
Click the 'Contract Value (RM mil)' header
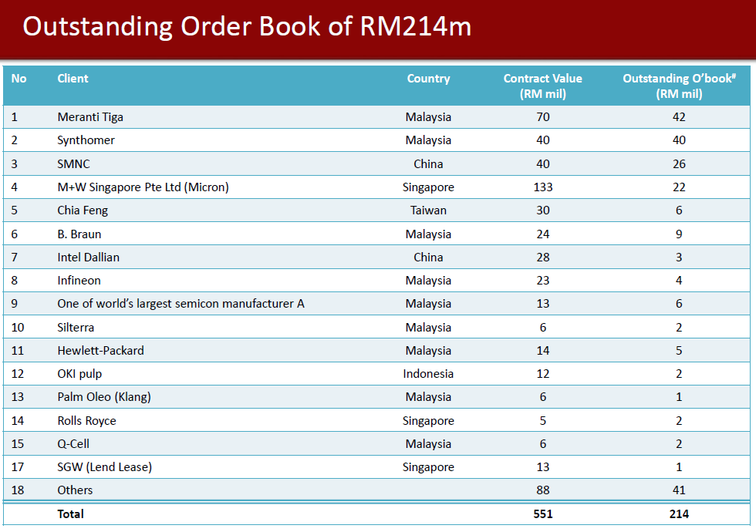click(x=543, y=86)
